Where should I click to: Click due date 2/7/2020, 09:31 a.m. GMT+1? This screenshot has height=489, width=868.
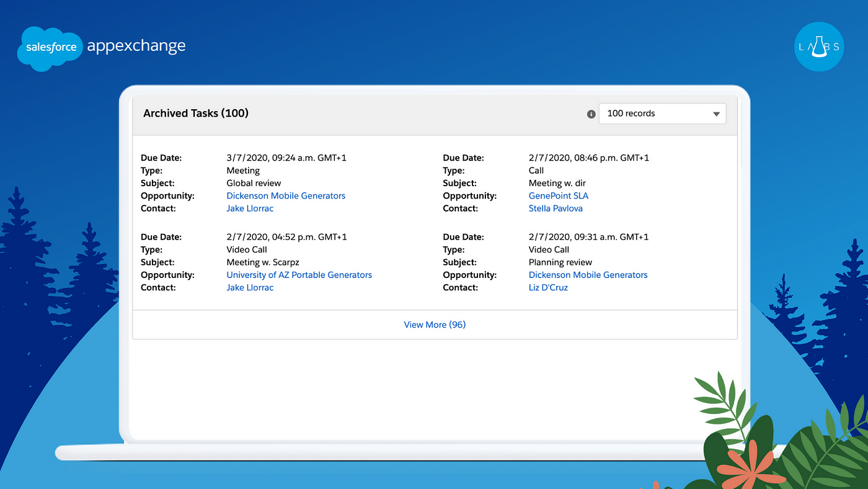pos(588,237)
